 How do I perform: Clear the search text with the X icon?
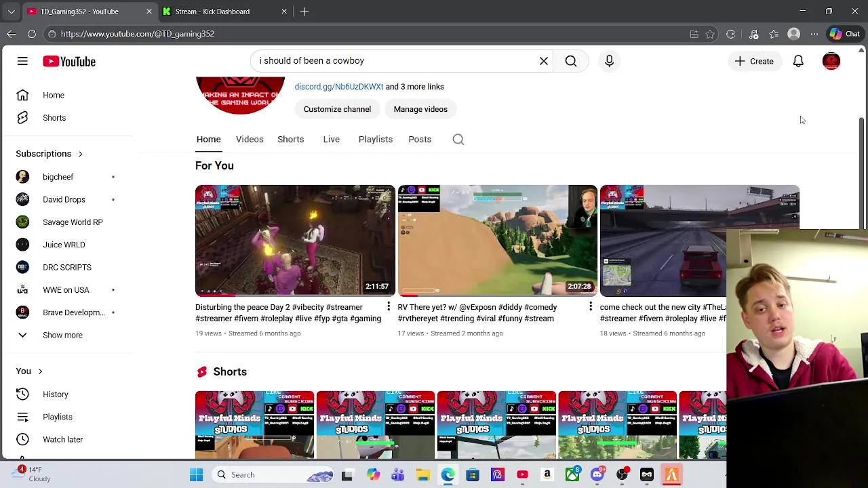[x=544, y=61]
